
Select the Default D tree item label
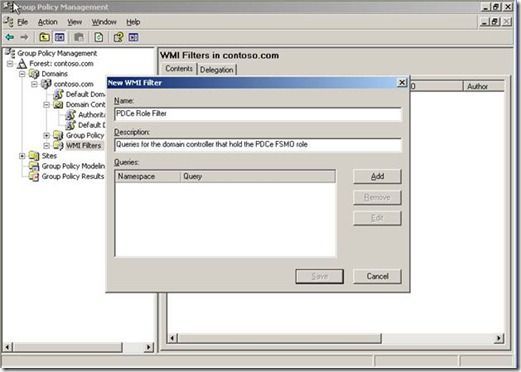click(x=91, y=125)
